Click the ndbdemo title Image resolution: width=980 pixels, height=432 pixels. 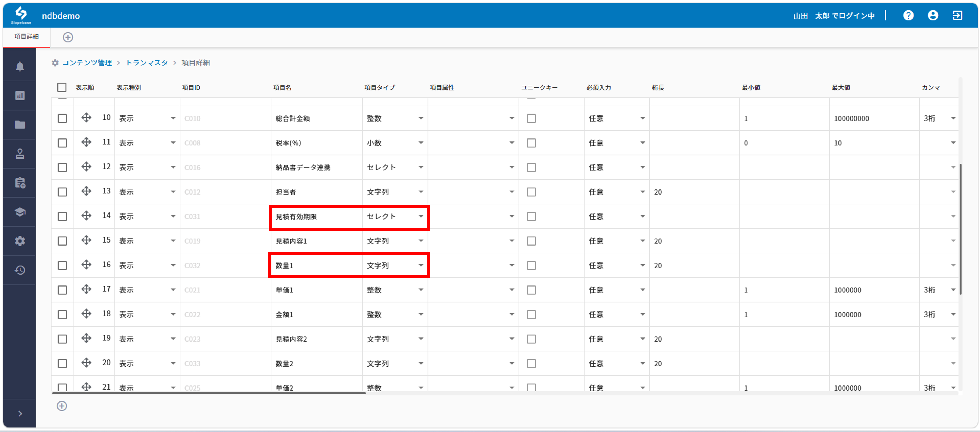pyautogui.click(x=61, y=16)
